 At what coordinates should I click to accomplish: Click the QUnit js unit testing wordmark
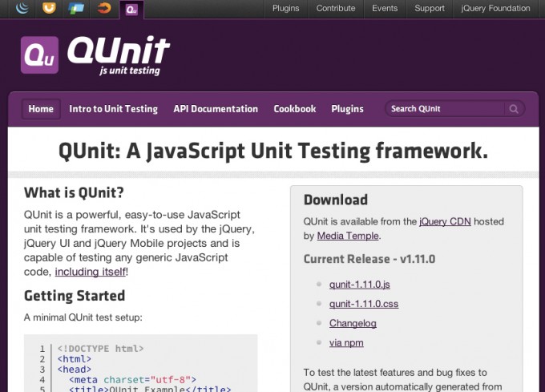119,55
